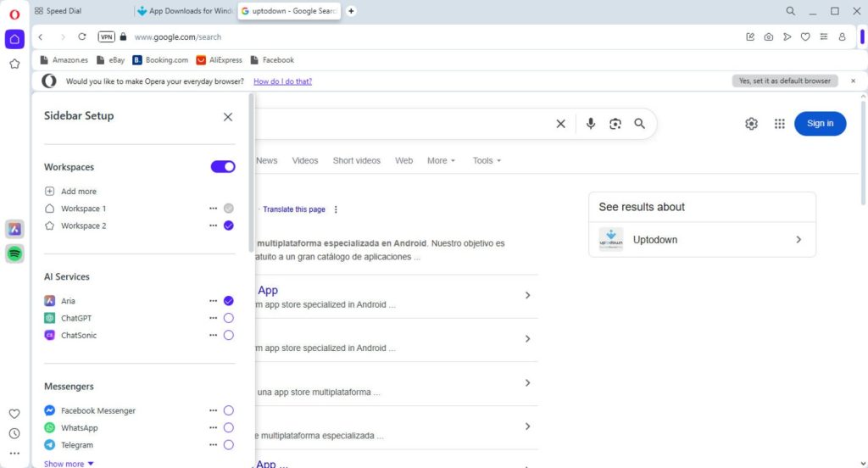Open the Videos results tab
This screenshot has height=468, width=868.
tap(305, 160)
